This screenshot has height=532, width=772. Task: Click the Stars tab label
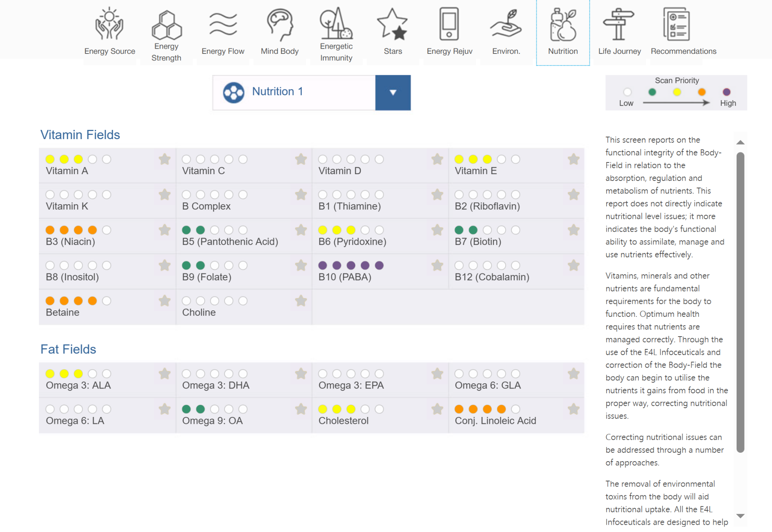pos(393,51)
